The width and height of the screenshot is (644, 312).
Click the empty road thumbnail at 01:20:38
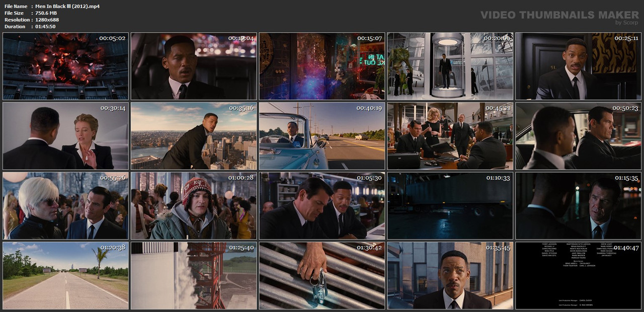(66, 276)
